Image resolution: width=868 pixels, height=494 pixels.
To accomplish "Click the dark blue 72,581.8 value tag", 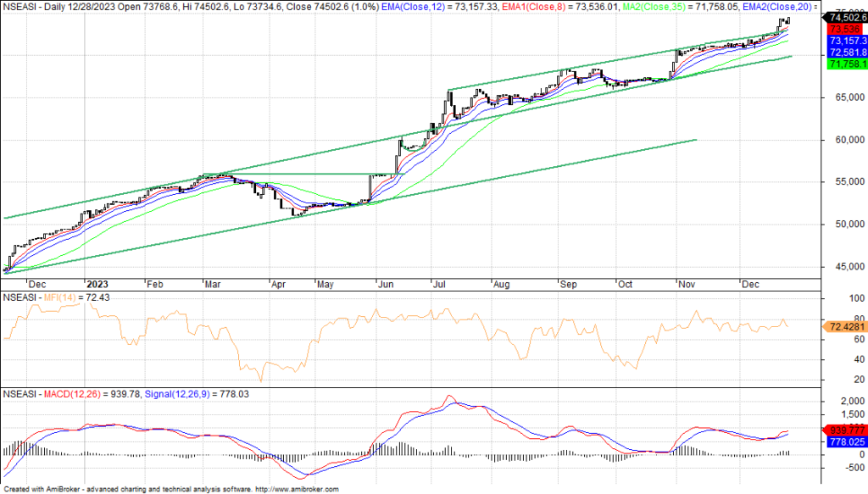I will point(846,52).
